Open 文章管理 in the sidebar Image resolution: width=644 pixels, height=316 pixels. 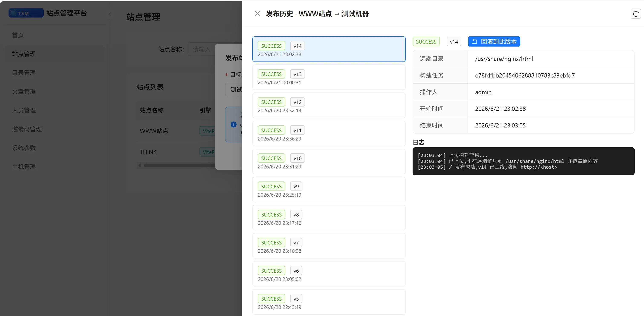(x=24, y=91)
